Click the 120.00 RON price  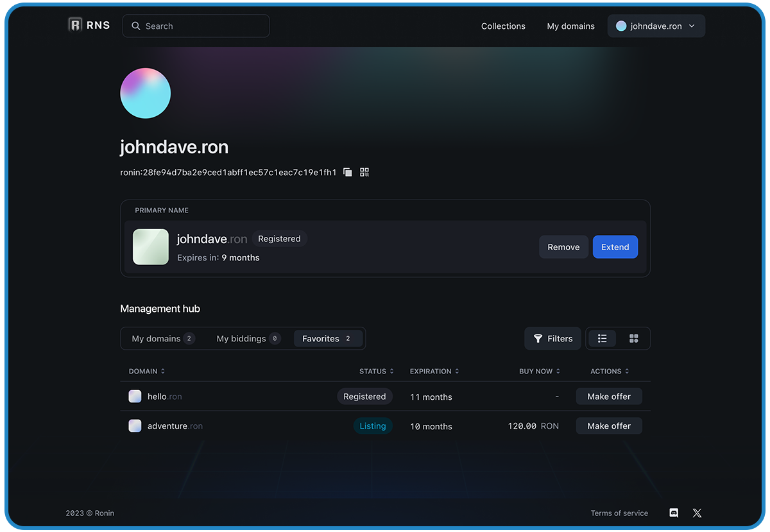click(533, 426)
